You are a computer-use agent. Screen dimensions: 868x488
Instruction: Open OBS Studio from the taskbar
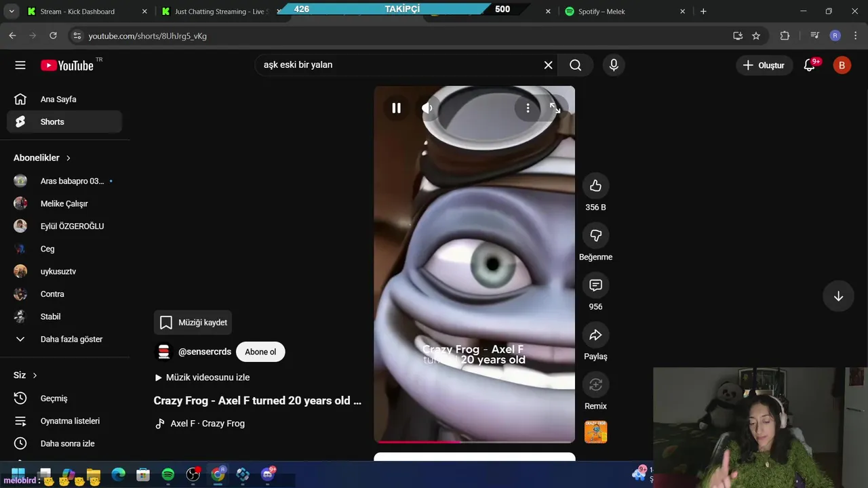(x=193, y=474)
